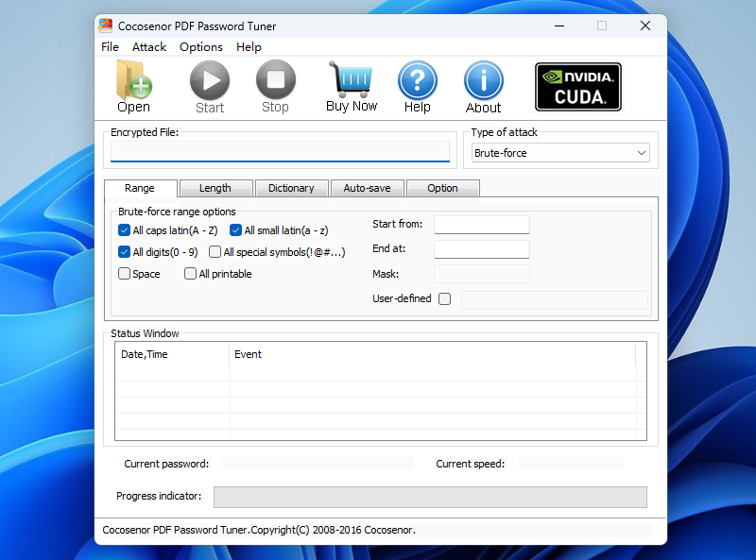Viewport: 756px width, 560px height.
Task: Click the End at input field
Action: (x=482, y=249)
